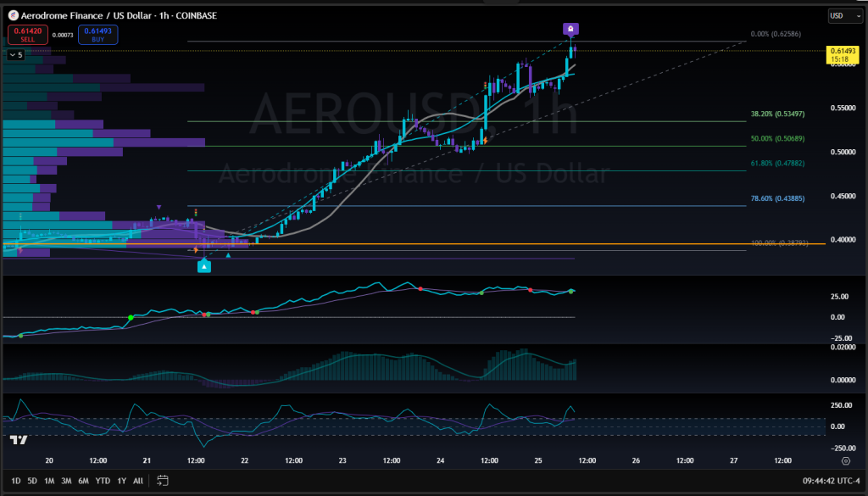Open the USD currency dropdown

(x=845, y=15)
